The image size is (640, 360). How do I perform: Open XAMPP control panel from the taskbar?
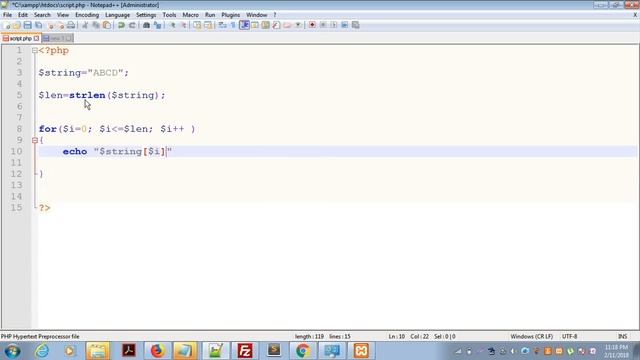(x=361, y=351)
